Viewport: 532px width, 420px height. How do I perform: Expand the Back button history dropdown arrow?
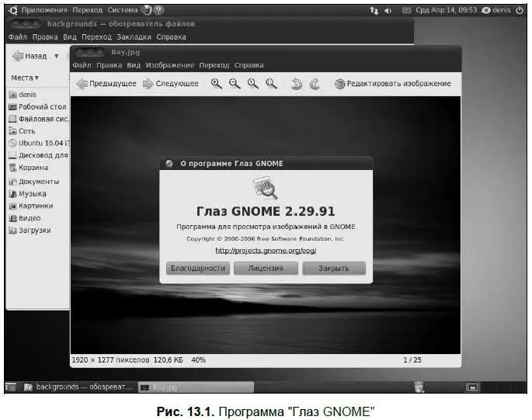pos(57,56)
